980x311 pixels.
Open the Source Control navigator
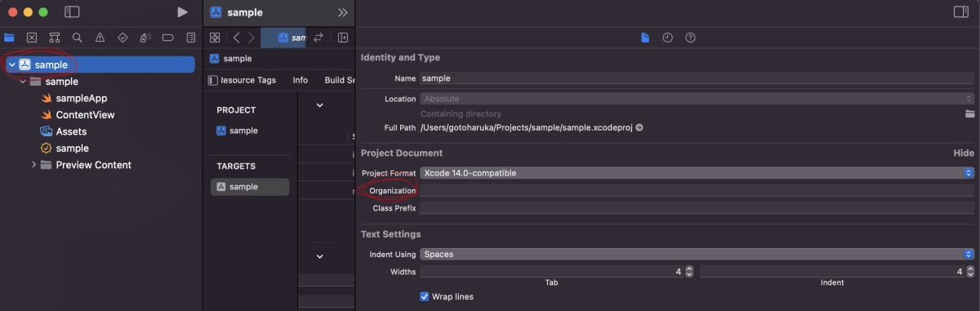pos(32,38)
